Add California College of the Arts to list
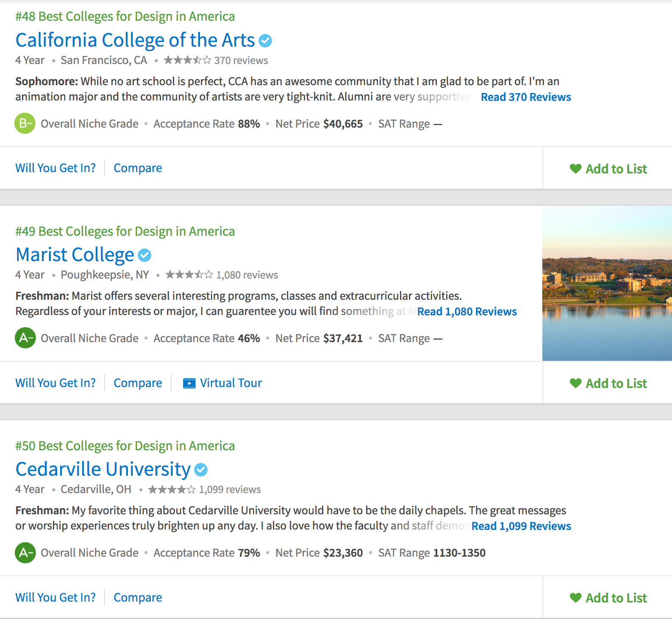 click(608, 169)
